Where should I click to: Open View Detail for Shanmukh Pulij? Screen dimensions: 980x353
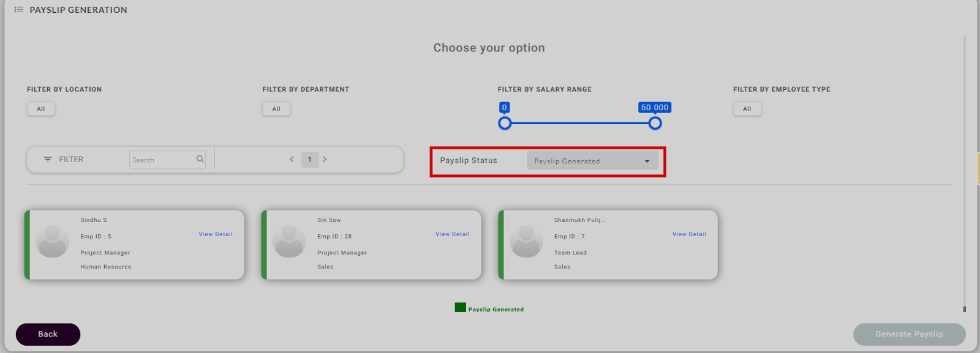click(x=689, y=234)
